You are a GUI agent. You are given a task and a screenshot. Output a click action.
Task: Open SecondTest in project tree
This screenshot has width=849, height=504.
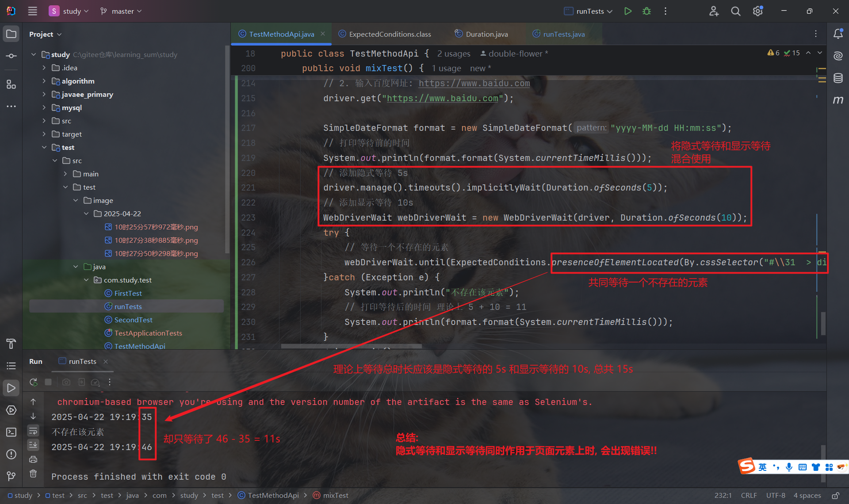click(133, 320)
